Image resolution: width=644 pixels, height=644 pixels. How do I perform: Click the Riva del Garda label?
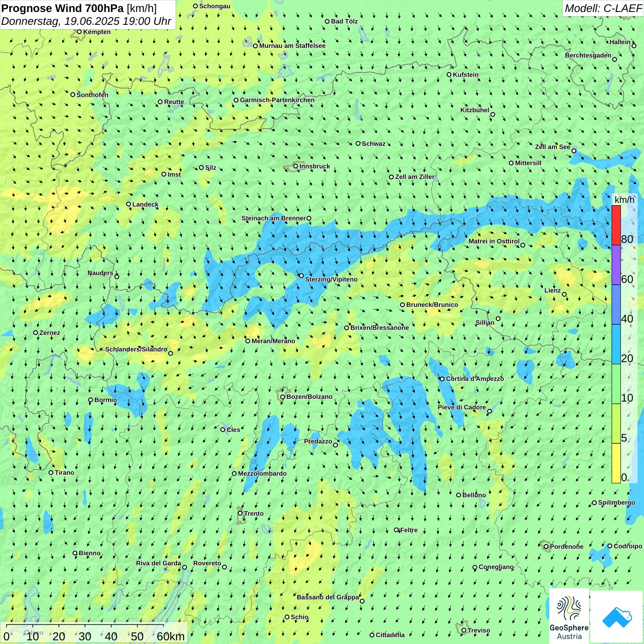tap(159, 563)
